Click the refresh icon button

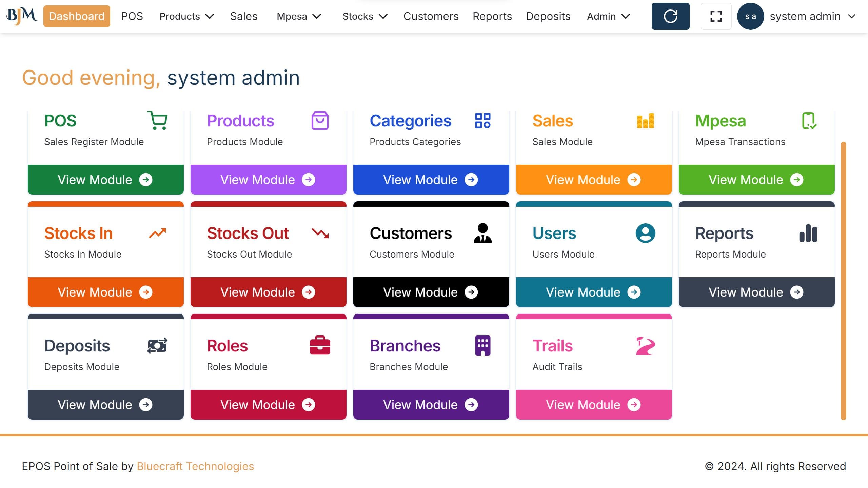670,16
